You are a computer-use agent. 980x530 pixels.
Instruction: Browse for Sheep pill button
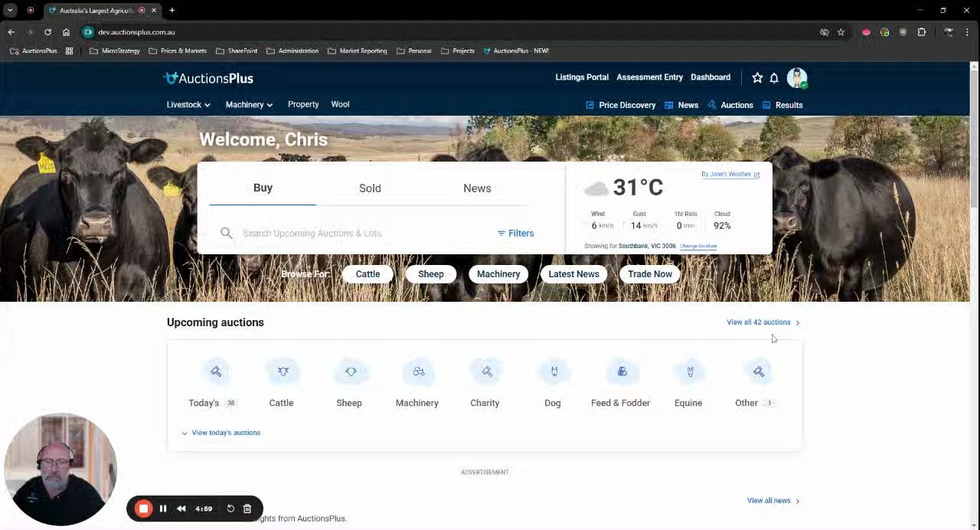coord(431,274)
